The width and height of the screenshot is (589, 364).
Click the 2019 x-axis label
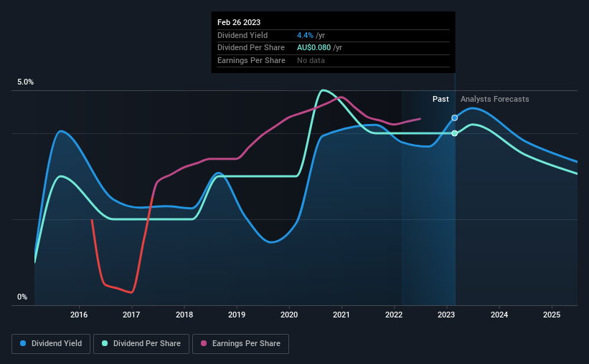237,315
